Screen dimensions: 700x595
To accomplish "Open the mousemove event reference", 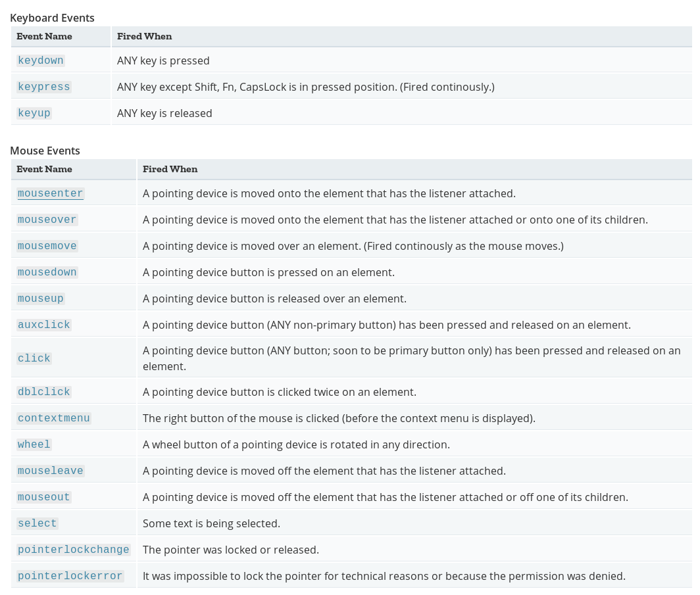I will (x=47, y=246).
